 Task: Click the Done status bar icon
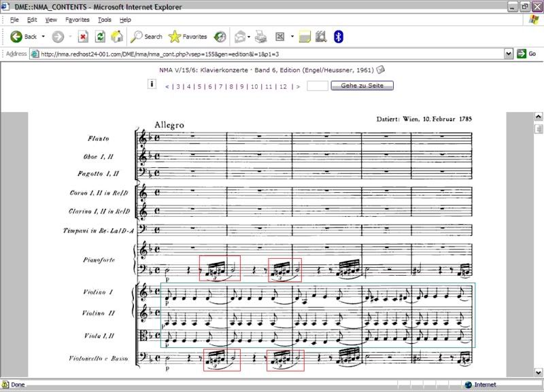tap(5, 385)
